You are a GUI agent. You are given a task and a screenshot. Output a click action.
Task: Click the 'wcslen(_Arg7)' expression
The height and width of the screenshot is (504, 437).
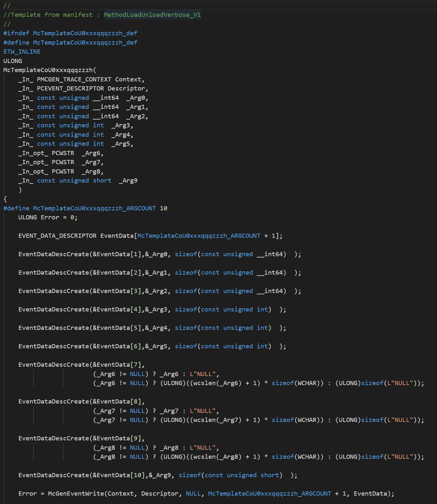click(x=218, y=420)
